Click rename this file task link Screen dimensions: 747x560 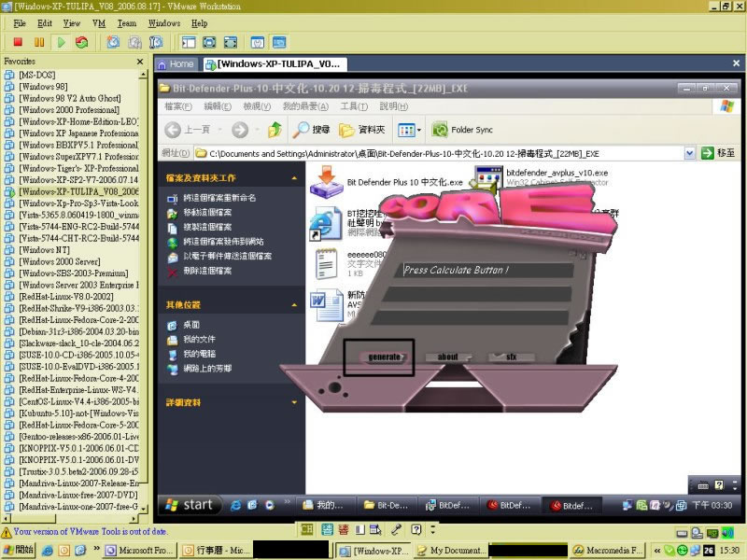click(x=219, y=198)
